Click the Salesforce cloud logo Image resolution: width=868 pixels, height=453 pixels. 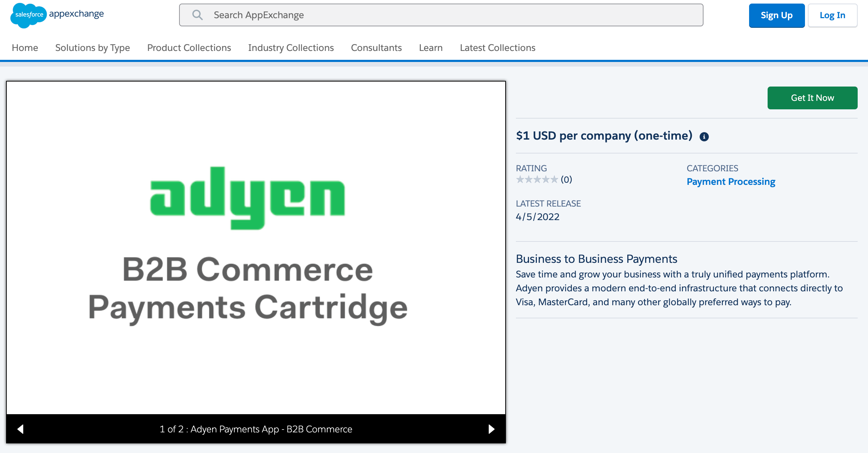click(x=28, y=15)
